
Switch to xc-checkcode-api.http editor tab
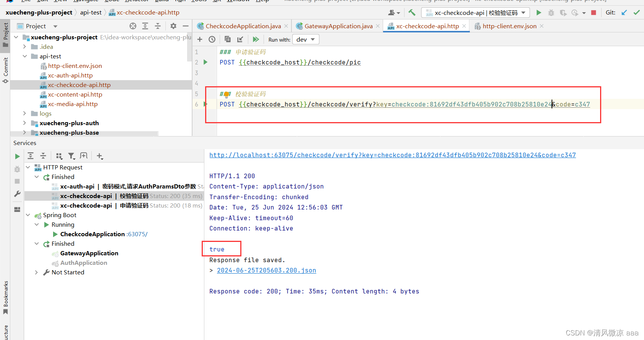click(427, 26)
